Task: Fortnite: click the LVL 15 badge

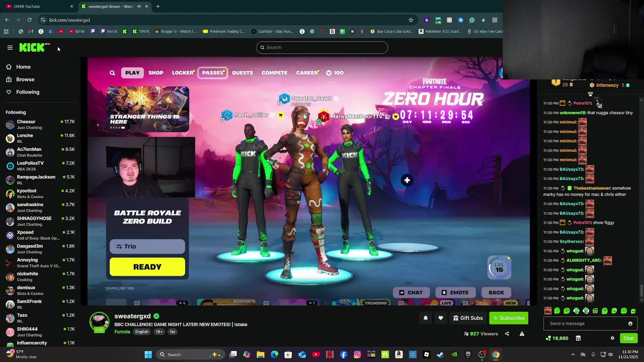Action: tap(499, 267)
